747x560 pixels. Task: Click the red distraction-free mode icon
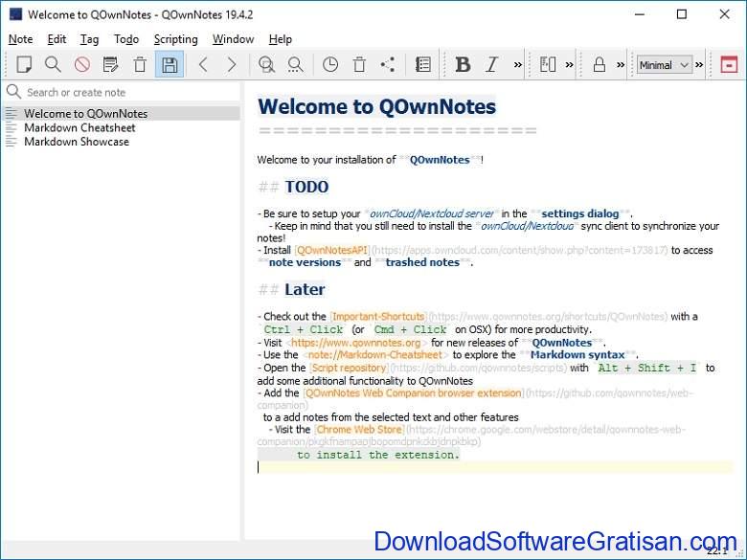pos(729,64)
